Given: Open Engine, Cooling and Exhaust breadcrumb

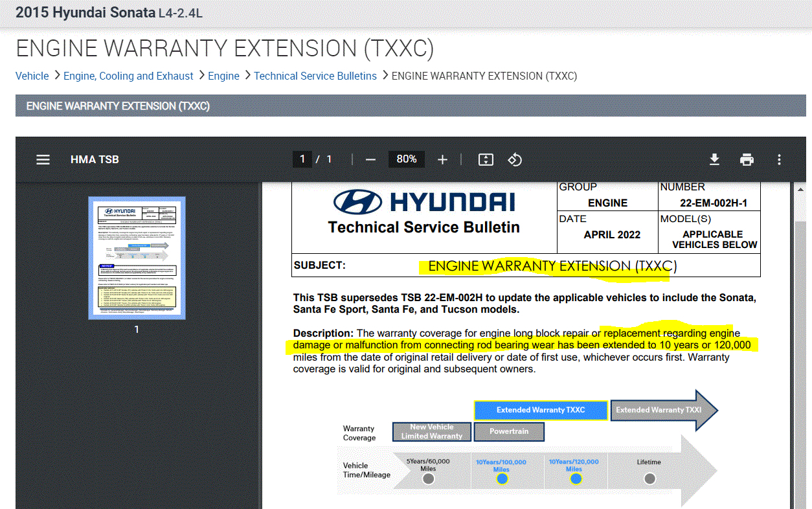Looking at the screenshot, I should [x=128, y=76].
